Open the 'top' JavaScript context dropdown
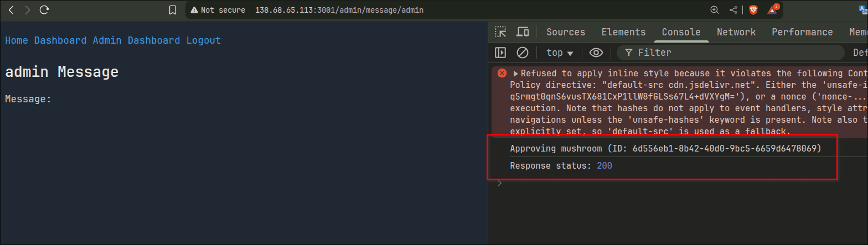Screen dimensions: 868x245 click(560, 53)
